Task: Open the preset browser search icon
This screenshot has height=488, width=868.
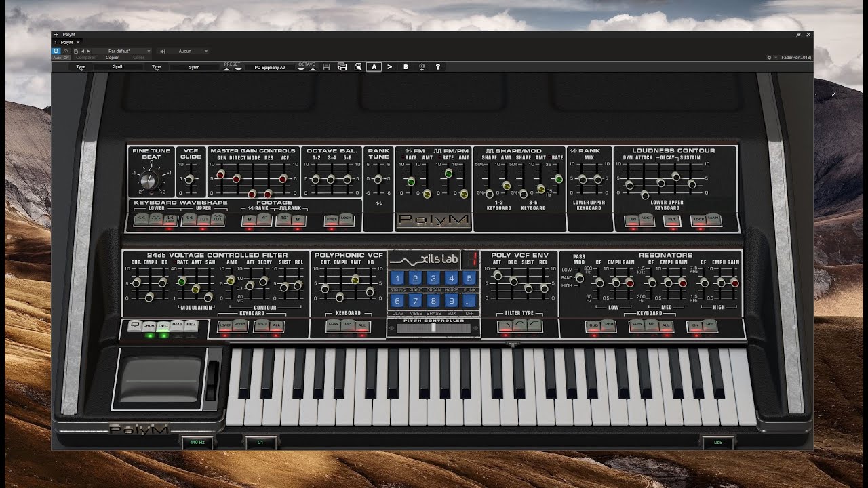Action: click(x=358, y=67)
